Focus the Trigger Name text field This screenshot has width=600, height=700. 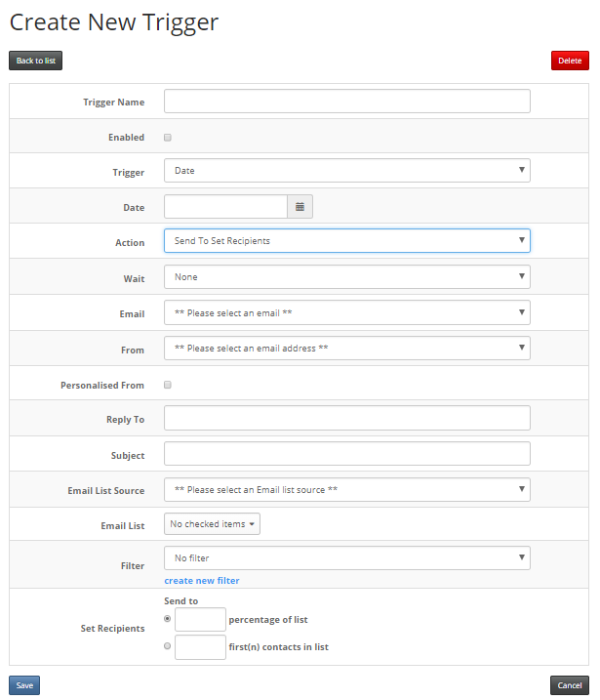347,101
